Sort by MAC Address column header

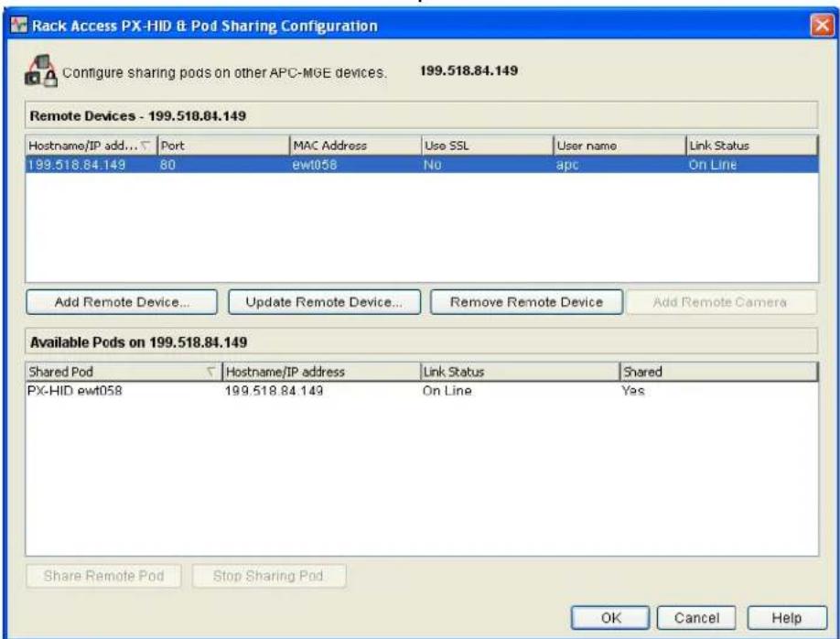pyautogui.click(x=355, y=146)
